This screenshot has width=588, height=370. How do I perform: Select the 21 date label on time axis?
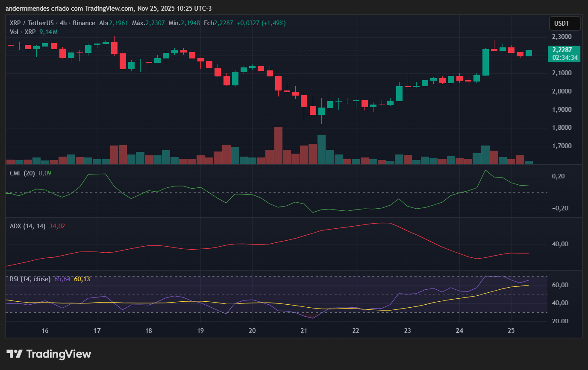(303, 330)
